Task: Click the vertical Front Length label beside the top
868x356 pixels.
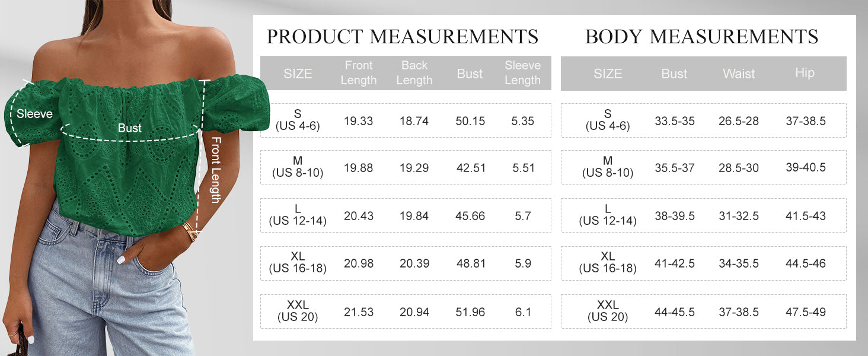Action: pos(216,170)
